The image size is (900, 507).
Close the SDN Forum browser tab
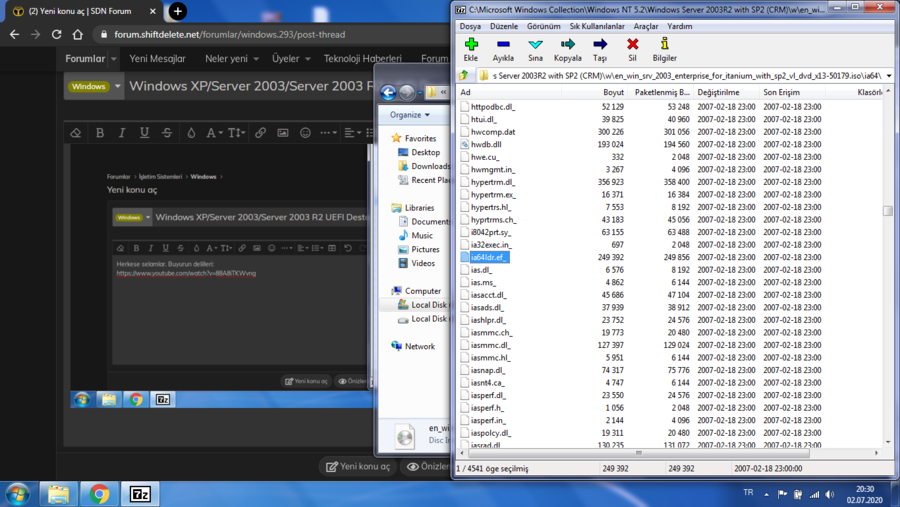153,11
